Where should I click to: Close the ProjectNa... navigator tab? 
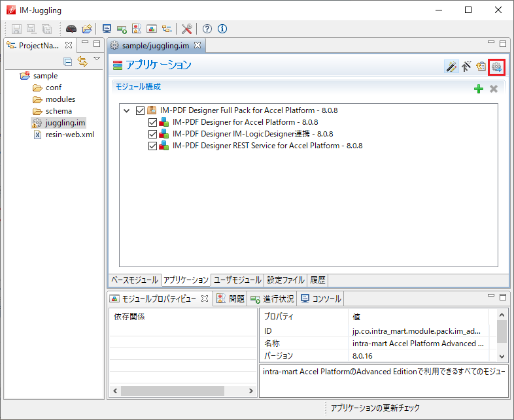[69, 46]
